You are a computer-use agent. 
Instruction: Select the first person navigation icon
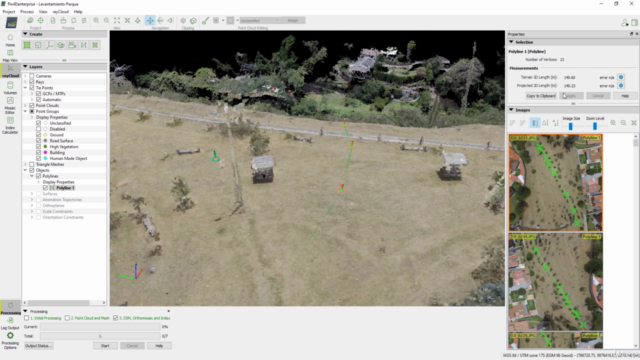pos(171,20)
